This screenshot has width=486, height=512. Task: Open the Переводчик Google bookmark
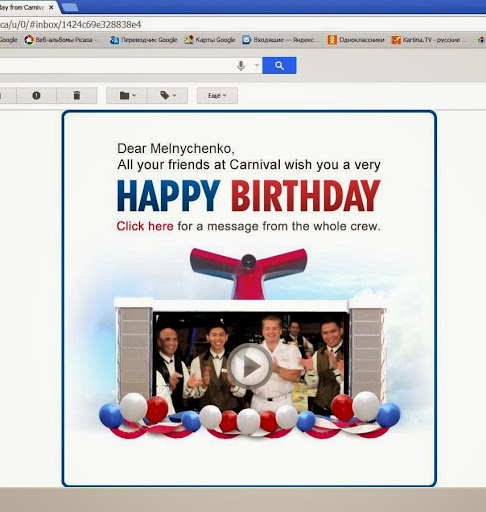coord(144,40)
